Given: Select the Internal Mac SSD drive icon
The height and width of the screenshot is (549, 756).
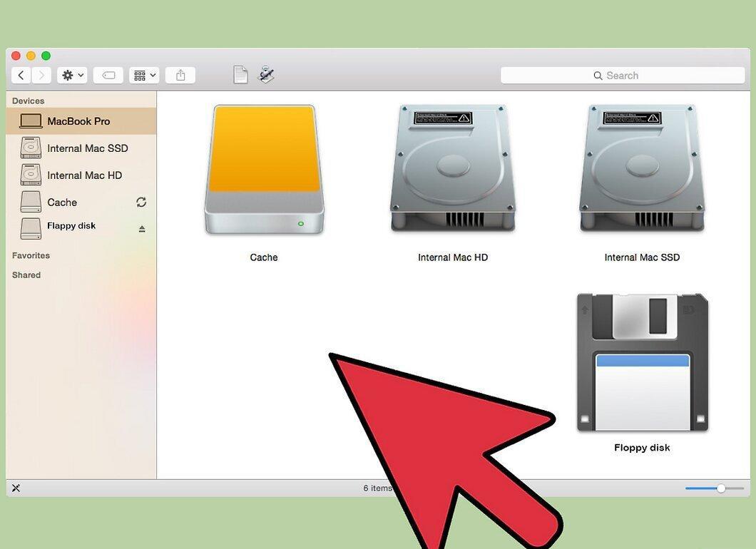Looking at the screenshot, I should coord(642,168).
